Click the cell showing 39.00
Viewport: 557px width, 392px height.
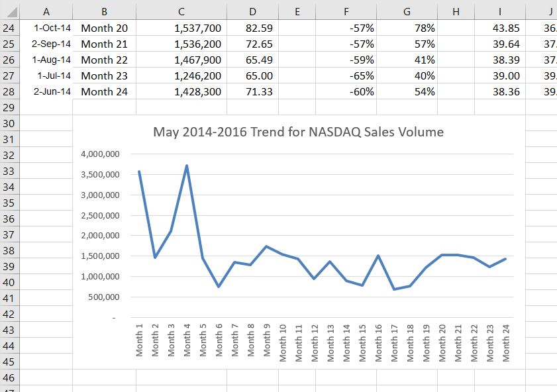coord(500,75)
